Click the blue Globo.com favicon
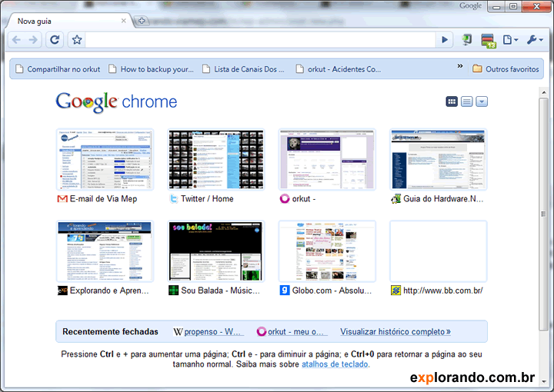The image size is (554, 392). pyautogui.click(x=285, y=291)
